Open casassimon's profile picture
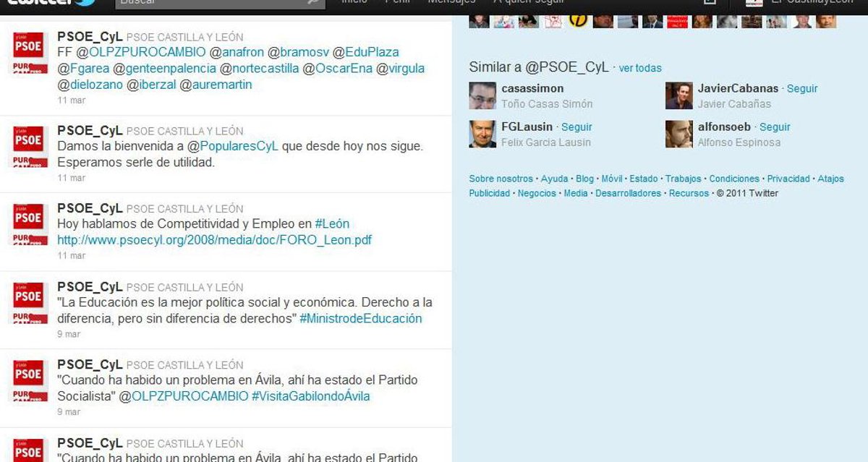868x462 pixels. (482, 96)
